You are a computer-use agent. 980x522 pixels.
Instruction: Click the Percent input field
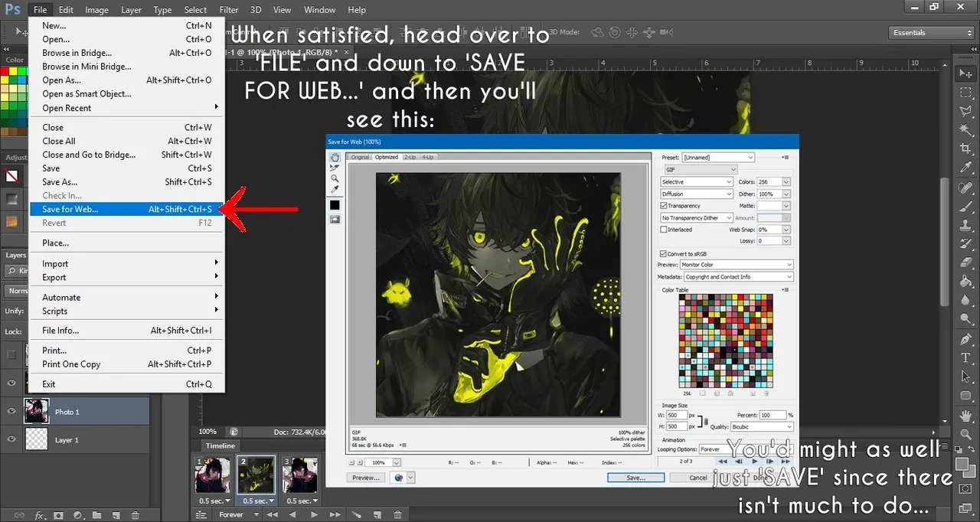[773, 415]
